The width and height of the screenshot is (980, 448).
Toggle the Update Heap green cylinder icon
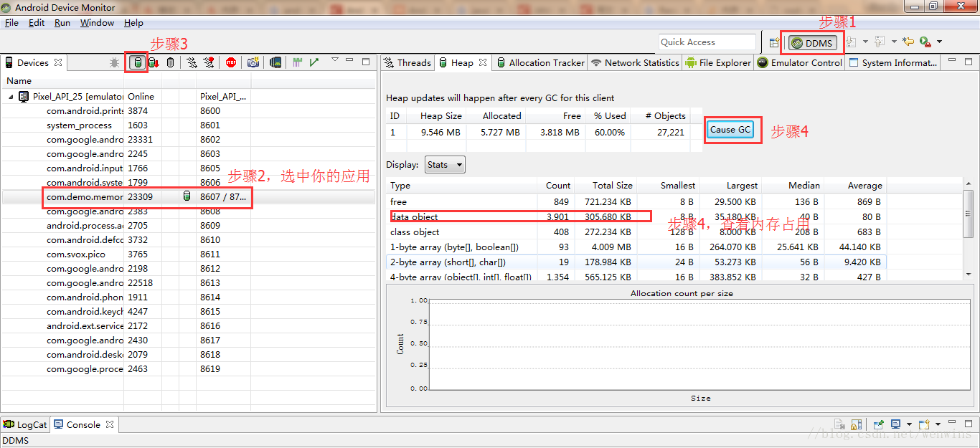click(138, 62)
